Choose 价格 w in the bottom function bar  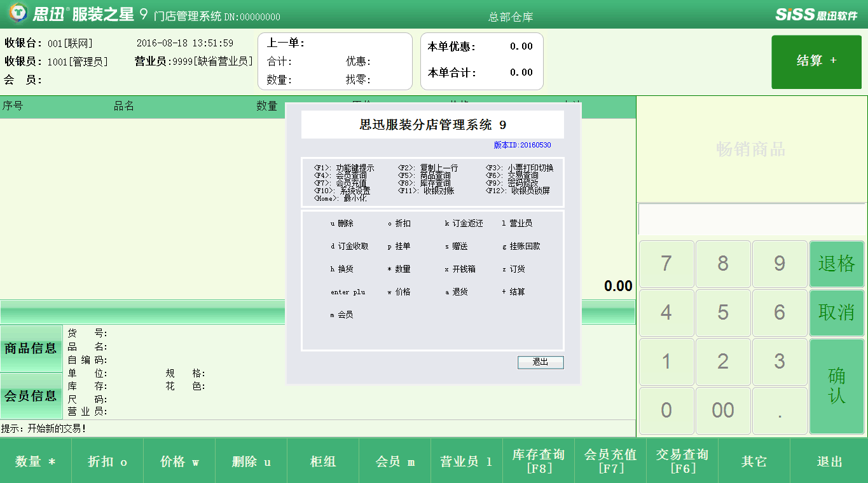179,461
